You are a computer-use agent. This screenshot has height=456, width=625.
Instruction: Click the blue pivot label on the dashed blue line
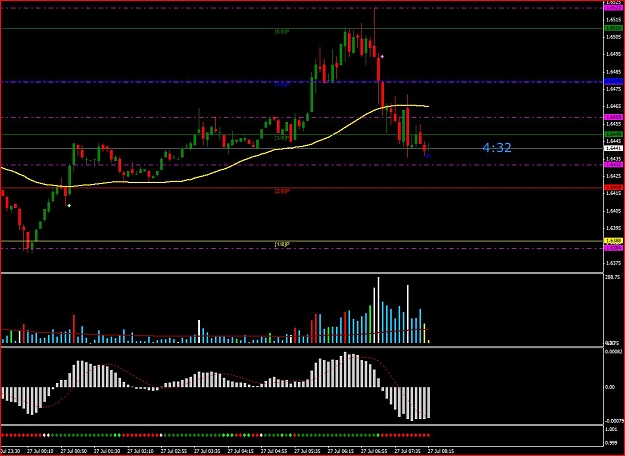(282, 85)
